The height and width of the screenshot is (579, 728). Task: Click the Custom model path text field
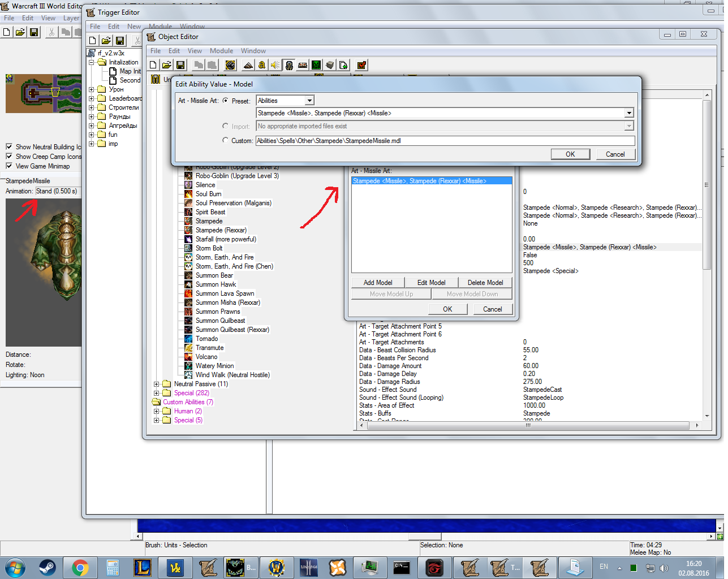coord(445,141)
